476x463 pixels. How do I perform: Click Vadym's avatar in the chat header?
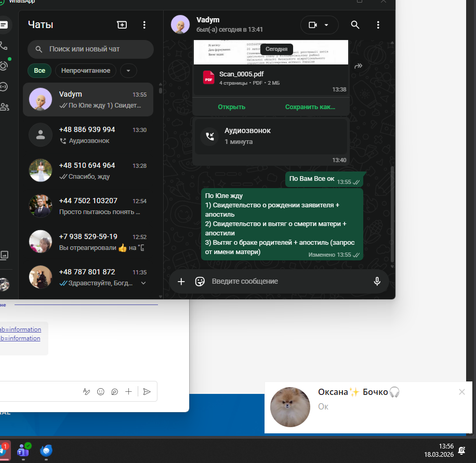180,24
